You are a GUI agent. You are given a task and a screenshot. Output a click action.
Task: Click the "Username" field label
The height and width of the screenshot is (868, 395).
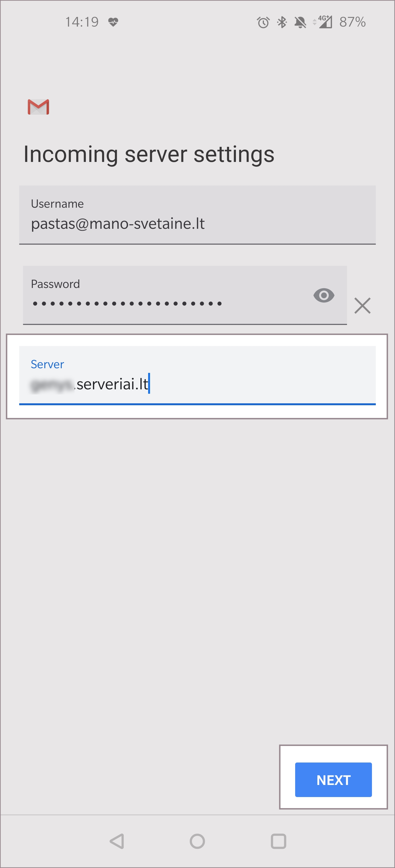point(57,204)
